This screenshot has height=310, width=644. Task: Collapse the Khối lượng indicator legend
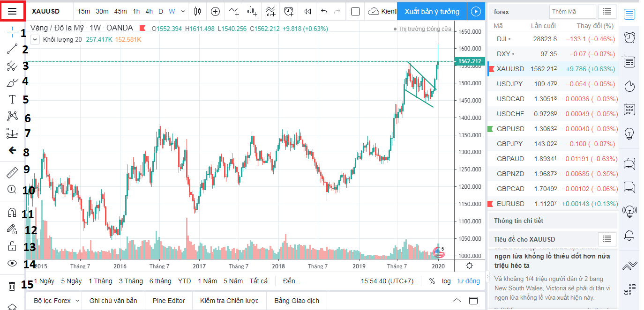35,39
